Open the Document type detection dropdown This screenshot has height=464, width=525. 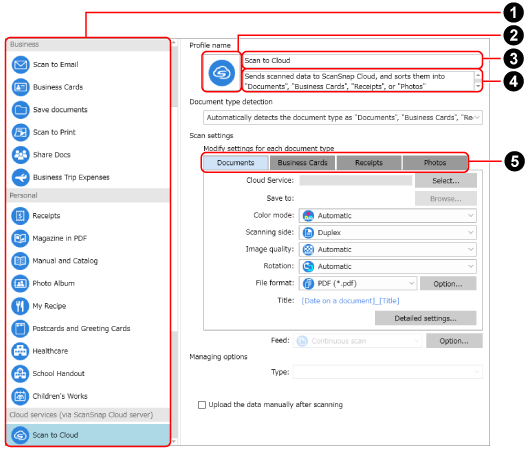(x=343, y=118)
